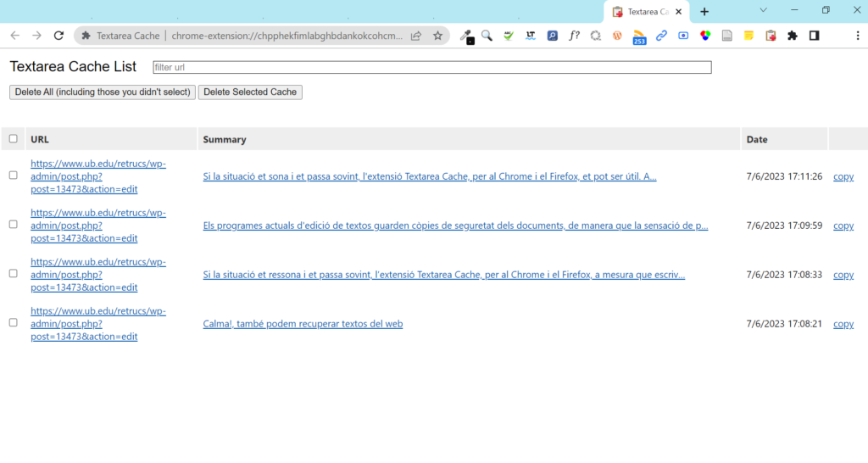Expand the tab search chevron dropdown

[x=763, y=11]
